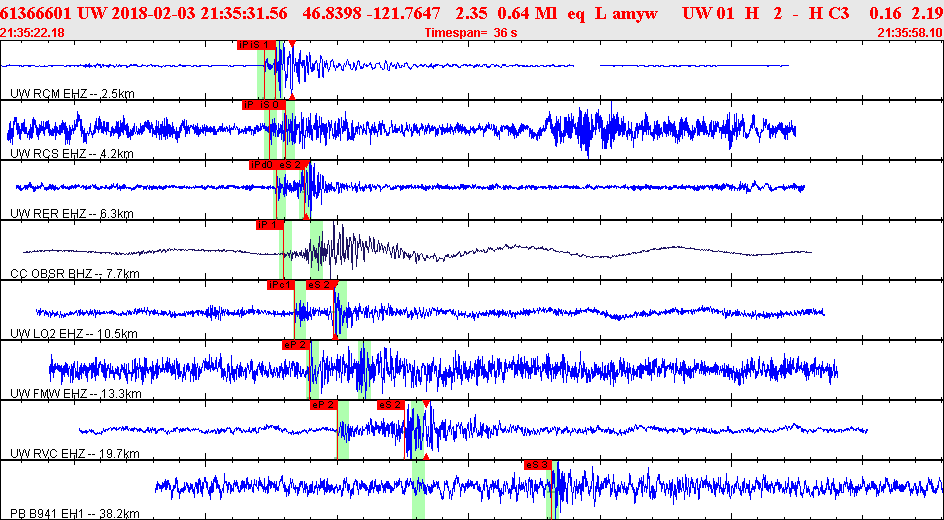Click the 'UW FMW EHZ -- 13.3km' channel label
The image size is (944, 520).
coord(76,395)
